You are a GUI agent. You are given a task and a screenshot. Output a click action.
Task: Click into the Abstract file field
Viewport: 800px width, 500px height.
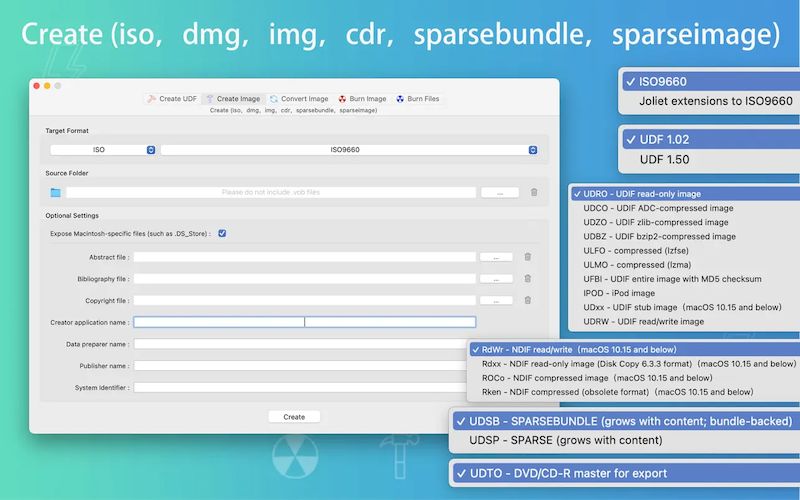(x=305, y=257)
